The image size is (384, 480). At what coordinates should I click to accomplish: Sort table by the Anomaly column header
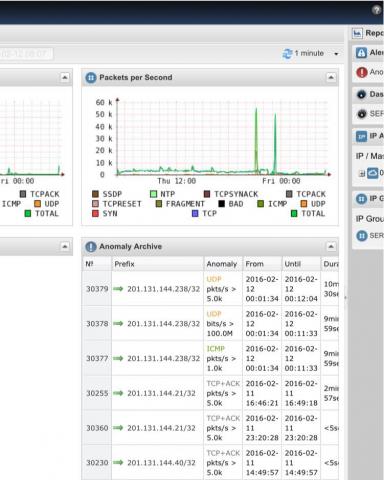pos(221,264)
